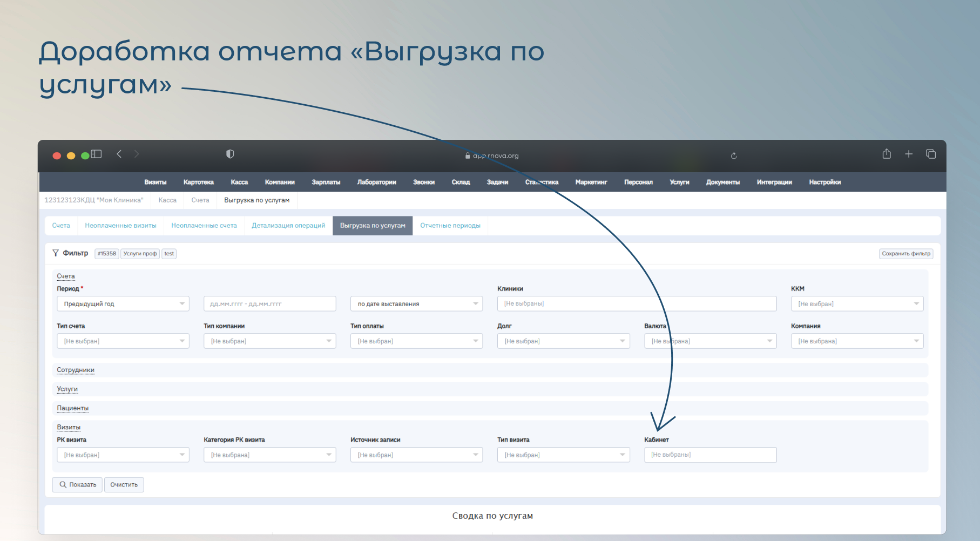Switch to the Отчетные периоды tab
This screenshot has width=980, height=541.
(x=450, y=226)
